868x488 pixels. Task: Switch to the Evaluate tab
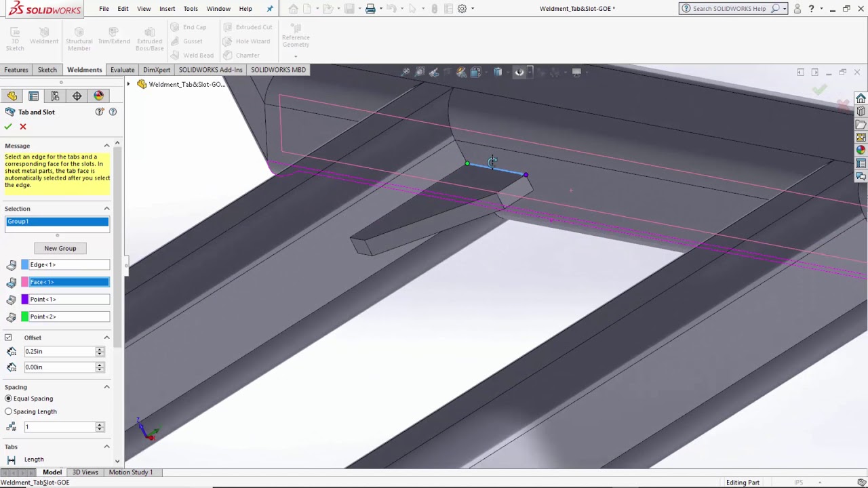pyautogui.click(x=122, y=70)
